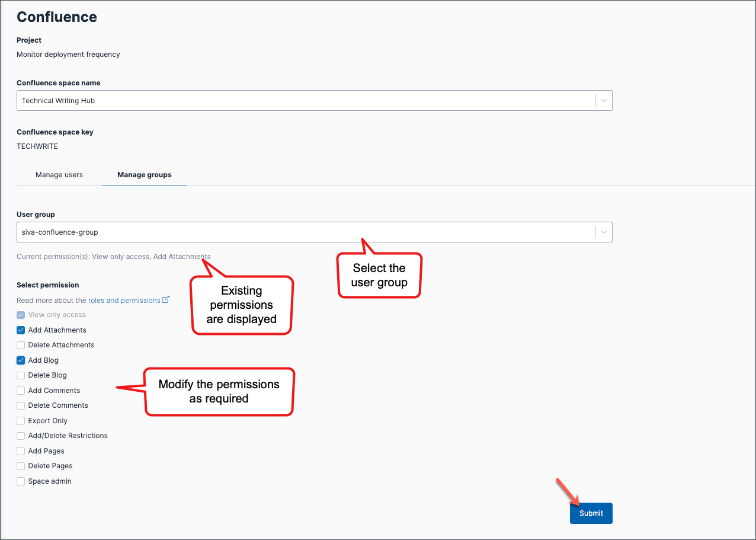
Task: Open the User group dropdown arrow
Action: (604, 232)
